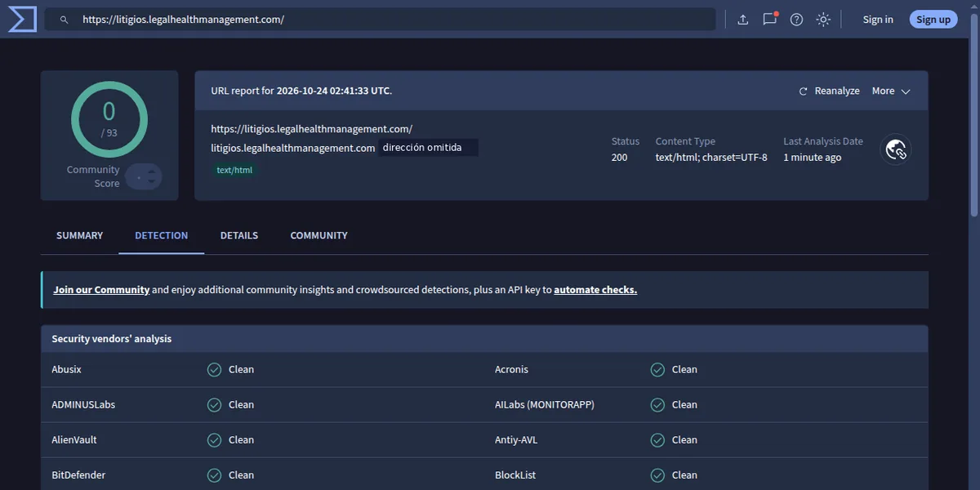Viewport: 980px width, 490px height.
Task: Switch theme with the sun icon
Action: tap(823, 20)
